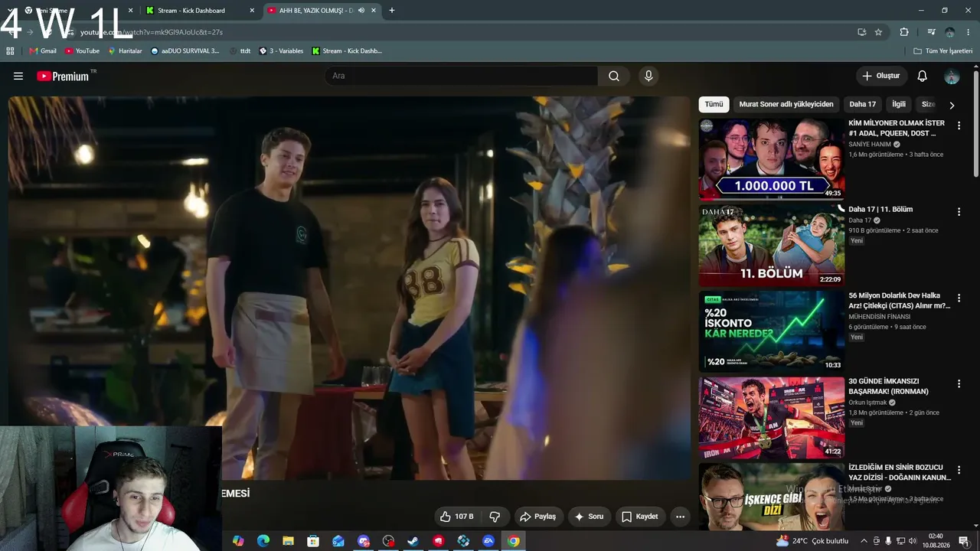Open the weather widget showing 24°C
The width and height of the screenshot is (980, 551).
point(812,541)
